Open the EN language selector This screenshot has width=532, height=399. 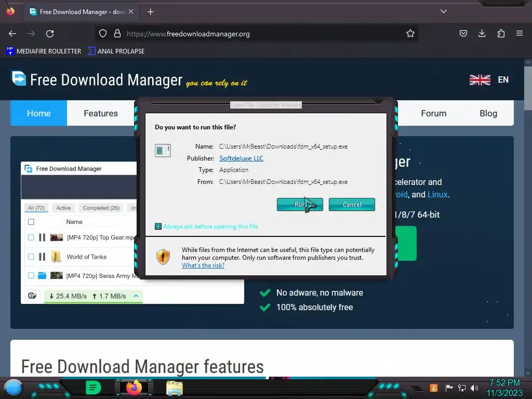click(503, 79)
